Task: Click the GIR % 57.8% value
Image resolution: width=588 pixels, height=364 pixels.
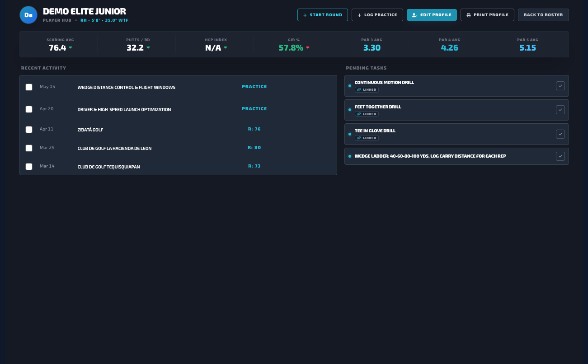Action: click(291, 47)
